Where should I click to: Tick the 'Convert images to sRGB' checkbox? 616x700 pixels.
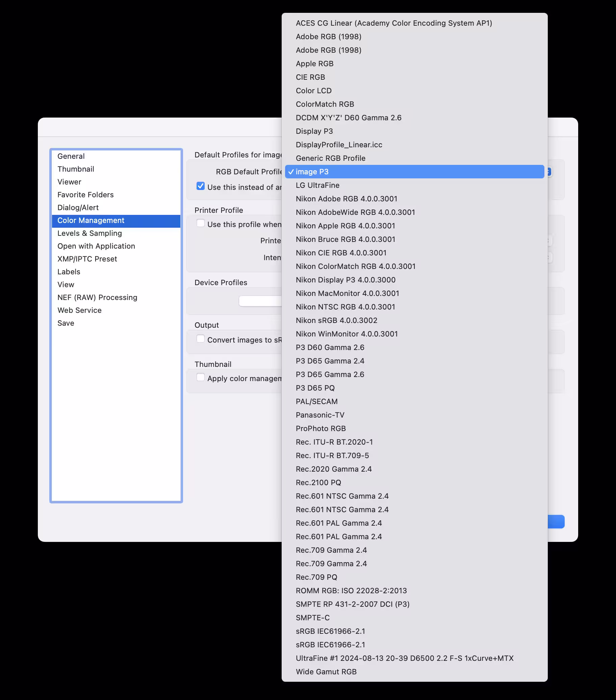[200, 339]
